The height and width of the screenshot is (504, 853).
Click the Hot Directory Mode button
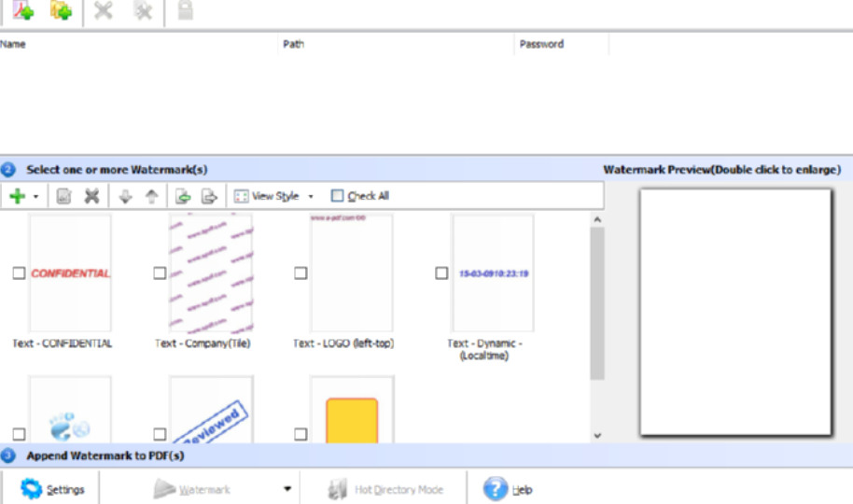[385, 489]
